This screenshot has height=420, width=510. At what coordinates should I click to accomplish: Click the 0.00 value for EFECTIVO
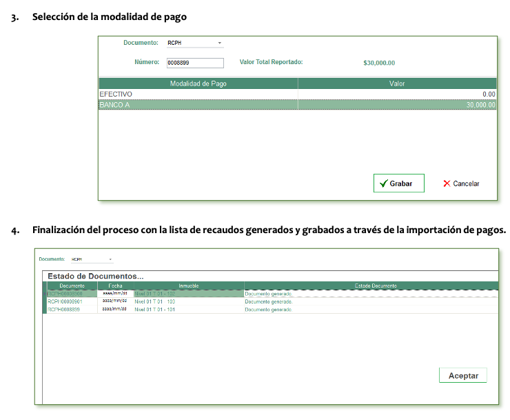489,94
